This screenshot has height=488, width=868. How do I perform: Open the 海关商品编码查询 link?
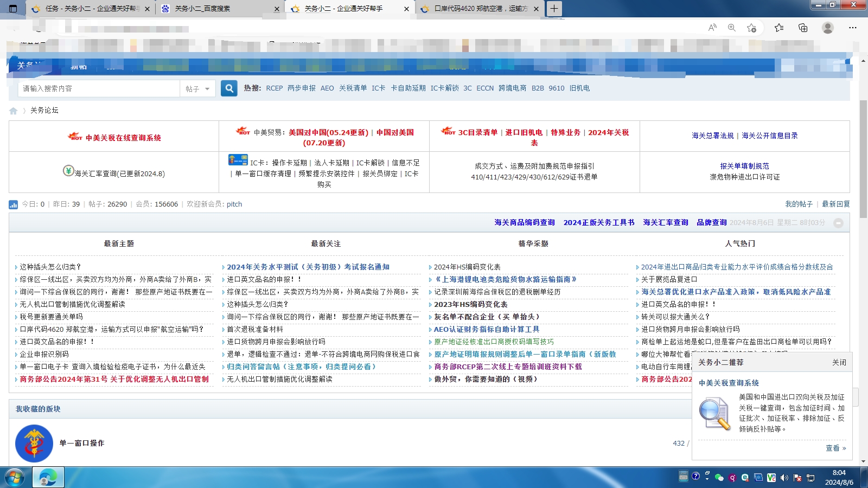pos(525,222)
